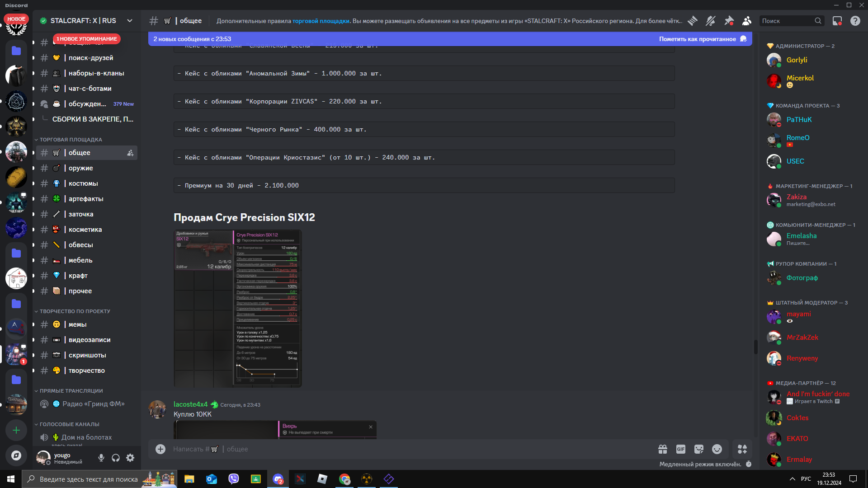Open the Threads icon in channel header
The image size is (868, 488).
(x=692, y=21)
